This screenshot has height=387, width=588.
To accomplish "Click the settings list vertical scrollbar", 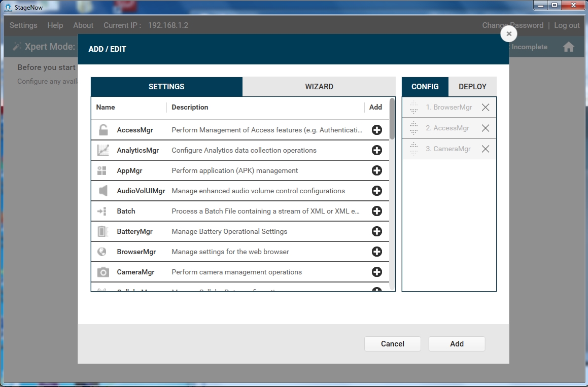I will pos(392,119).
